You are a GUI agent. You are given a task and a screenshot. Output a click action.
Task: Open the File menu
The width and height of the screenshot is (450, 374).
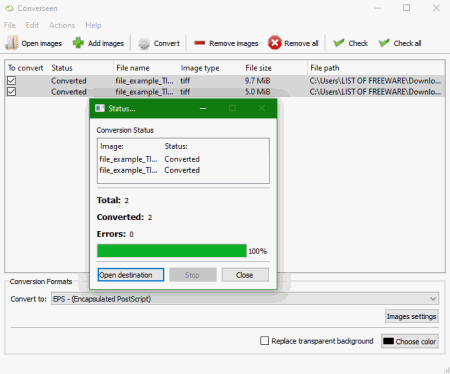[10, 25]
